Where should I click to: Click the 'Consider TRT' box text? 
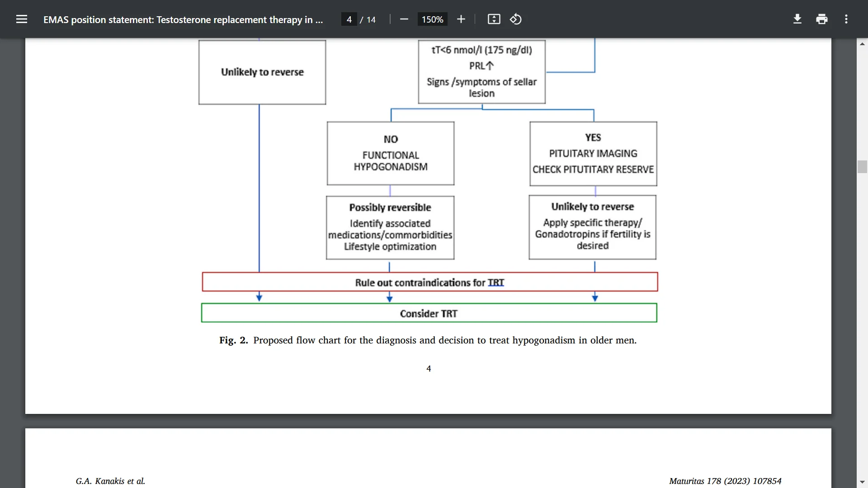coord(429,314)
